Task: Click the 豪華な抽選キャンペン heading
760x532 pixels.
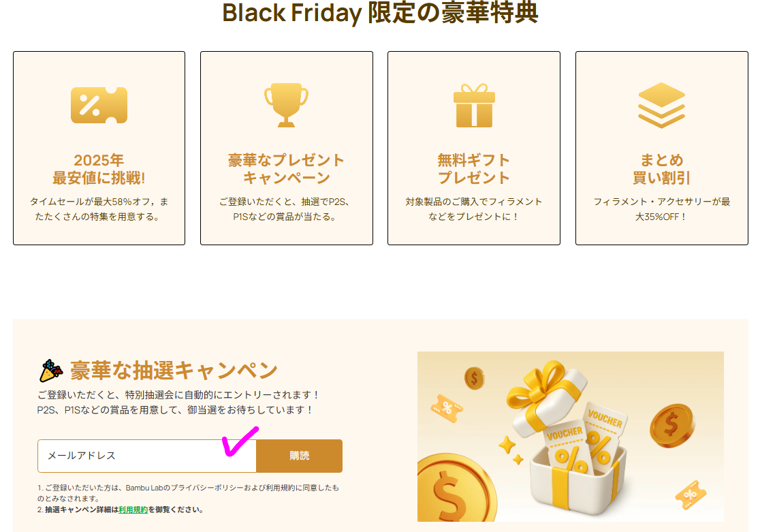Action: click(173, 371)
